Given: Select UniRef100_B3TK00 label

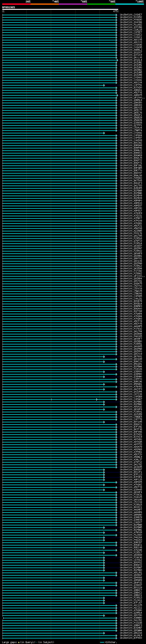Looking at the screenshot, I should pyautogui.click(x=131, y=88).
